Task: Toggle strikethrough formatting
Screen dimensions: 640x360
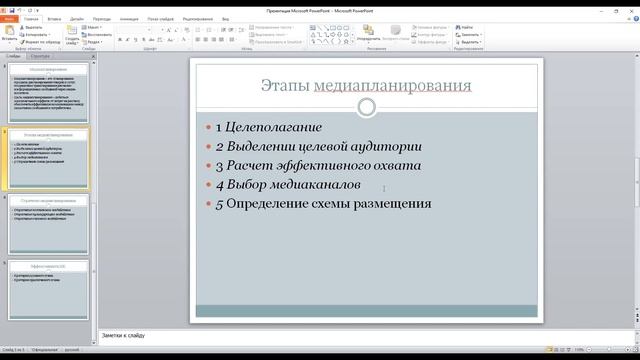Action: coord(151,40)
